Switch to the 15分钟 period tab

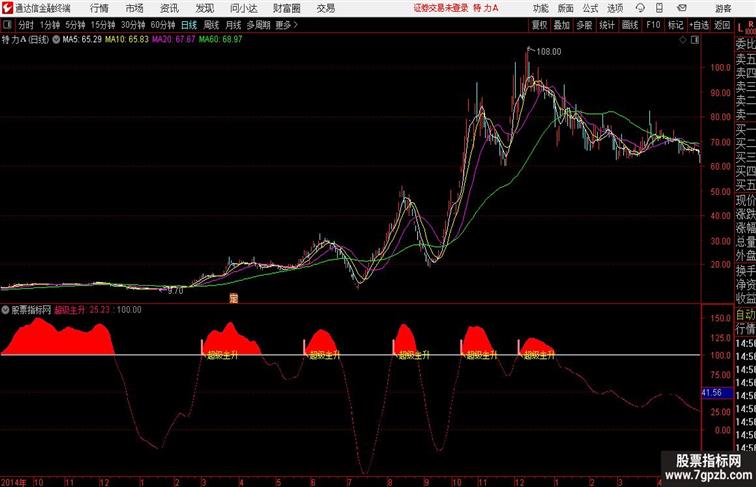tap(103, 25)
